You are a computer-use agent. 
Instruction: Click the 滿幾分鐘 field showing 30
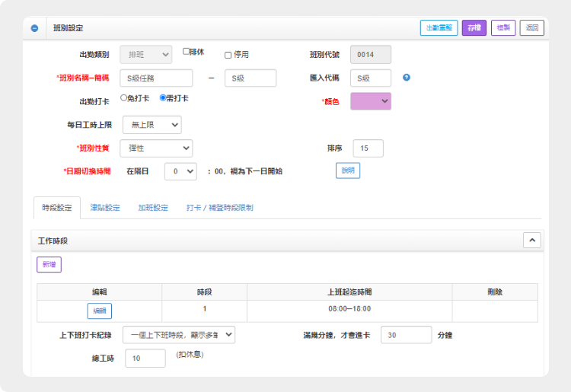(x=407, y=335)
